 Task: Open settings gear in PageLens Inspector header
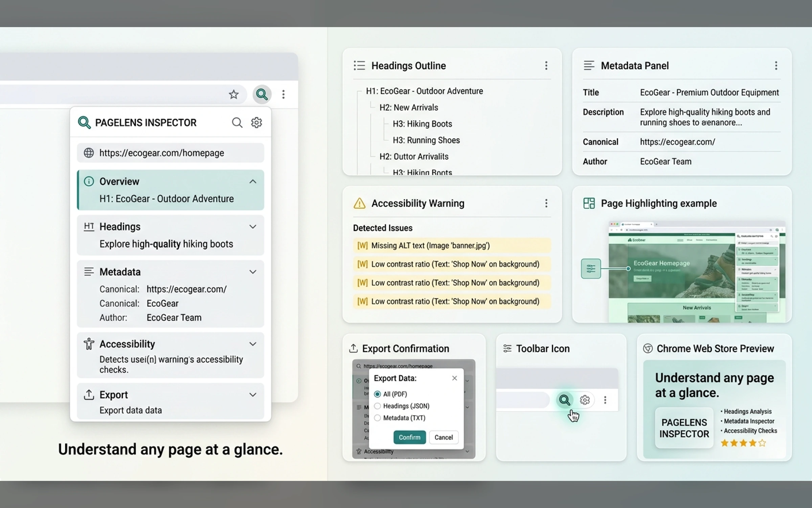[256, 122]
